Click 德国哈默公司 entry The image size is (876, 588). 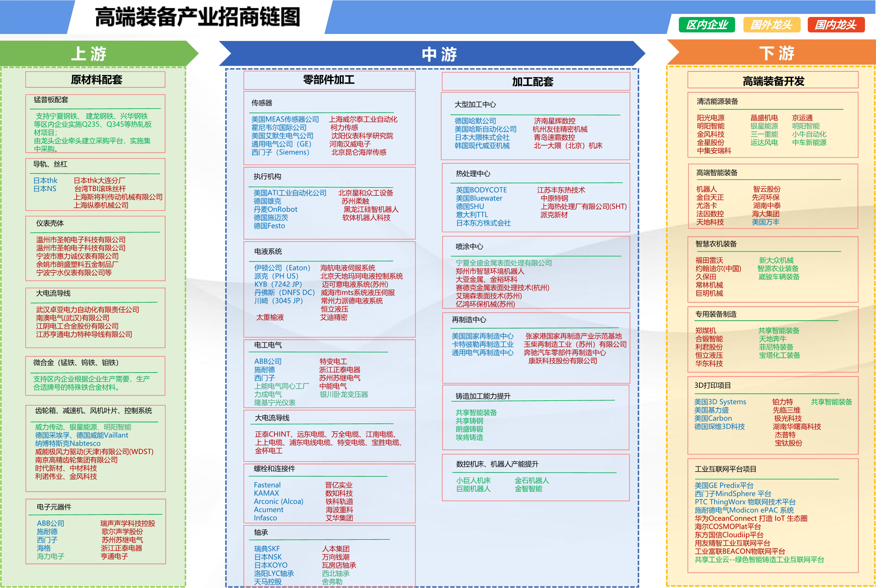click(x=475, y=121)
